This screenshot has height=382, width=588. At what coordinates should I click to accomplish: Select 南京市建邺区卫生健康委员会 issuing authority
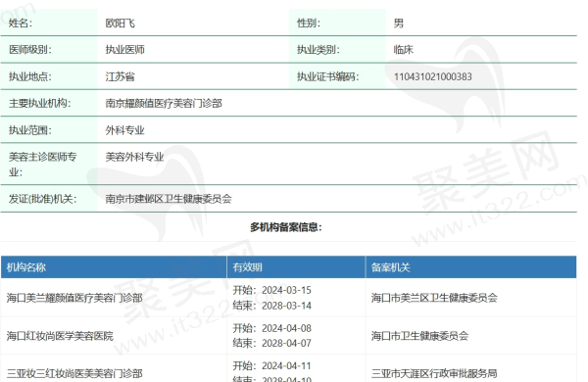[169, 199]
